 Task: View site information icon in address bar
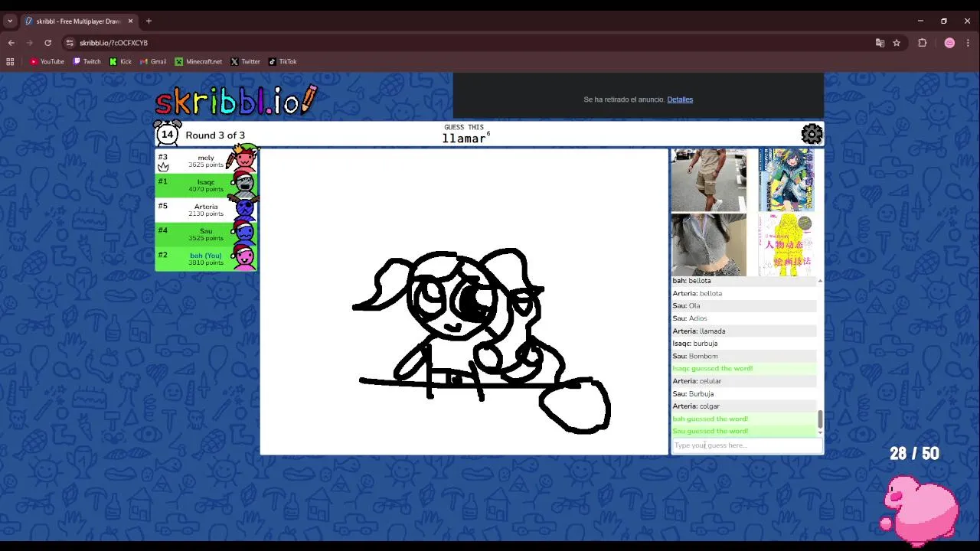[x=70, y=43]
